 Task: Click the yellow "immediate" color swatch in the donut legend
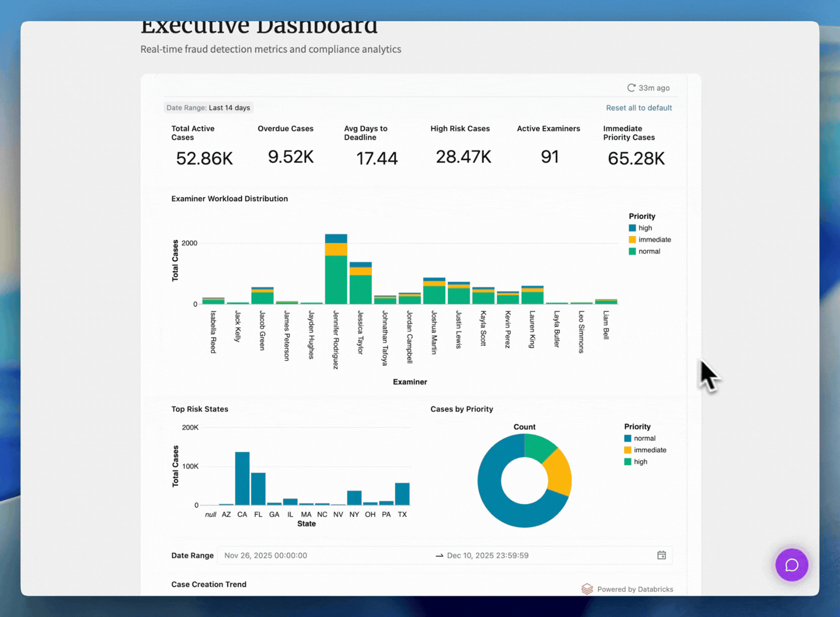[626, 450]
